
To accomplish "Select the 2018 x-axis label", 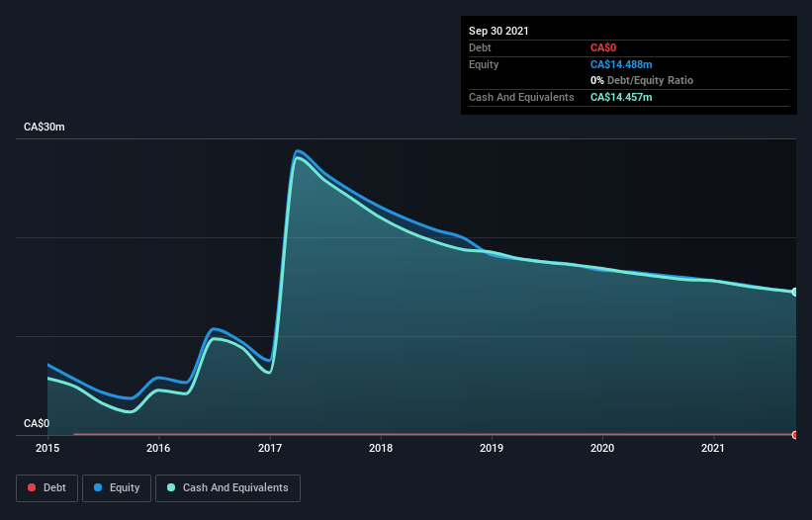I will tap(381, 448).
